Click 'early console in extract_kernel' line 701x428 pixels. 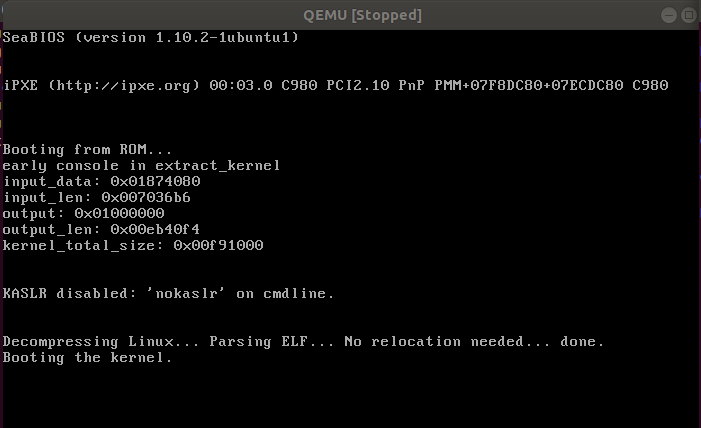tap(141, 165)
